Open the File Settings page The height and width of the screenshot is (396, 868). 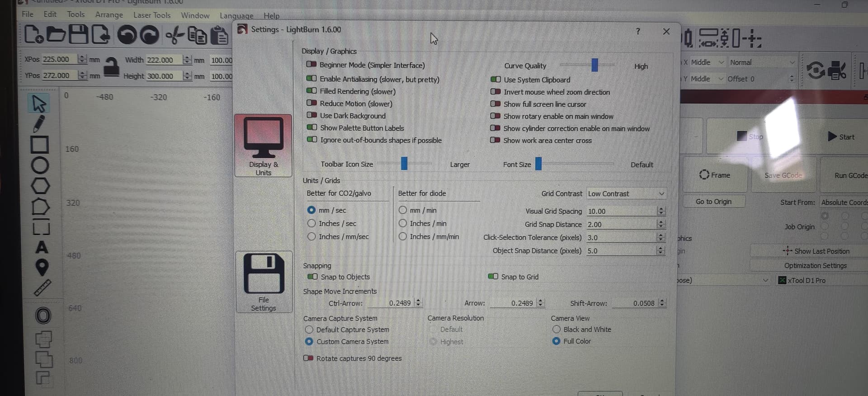pos(264,282)
